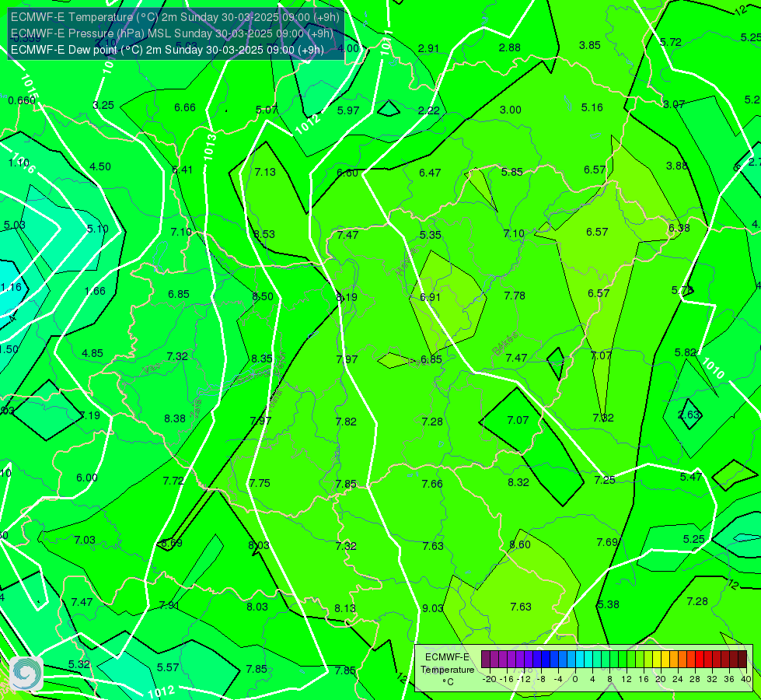Click the 2.63 dew point value
This screenshot has width=761, height=700.
click(689, 415)
